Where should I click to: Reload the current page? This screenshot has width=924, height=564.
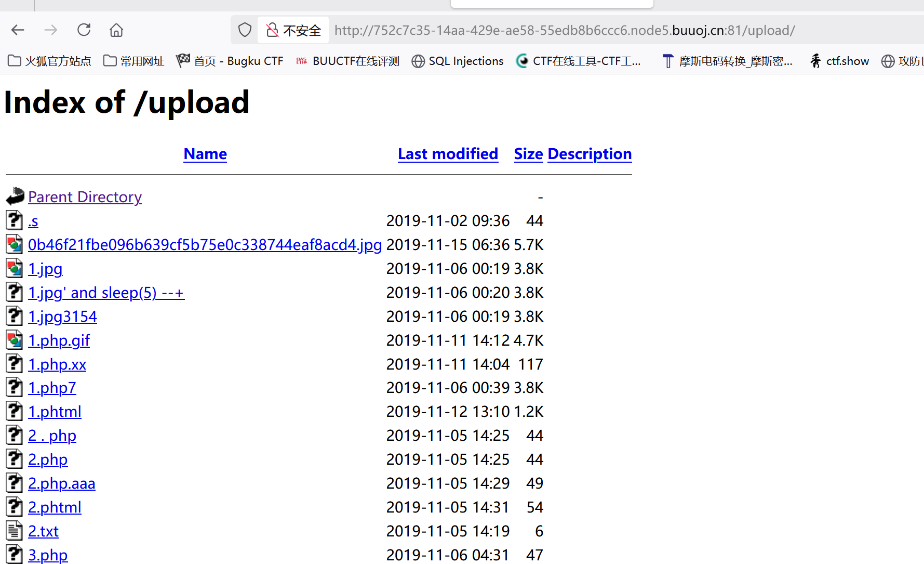tap(84, 30)
